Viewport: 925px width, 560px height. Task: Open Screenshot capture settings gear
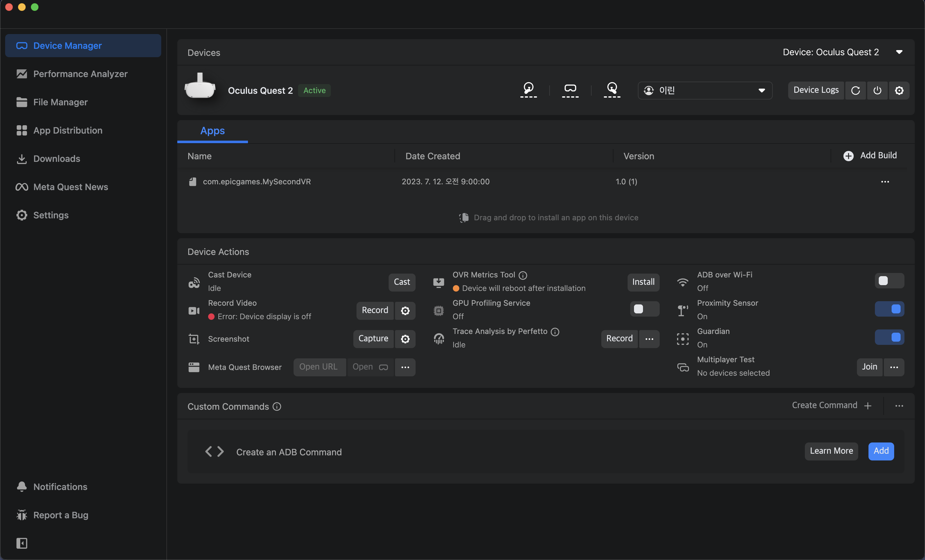coord(405,339)
